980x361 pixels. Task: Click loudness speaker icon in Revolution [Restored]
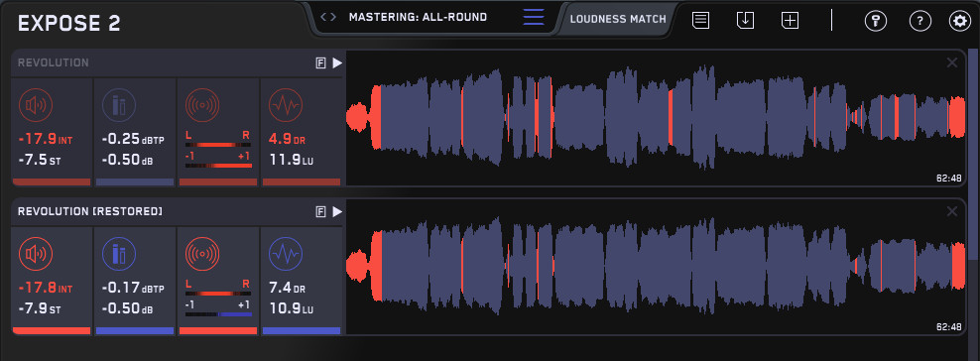click(36, 254)
